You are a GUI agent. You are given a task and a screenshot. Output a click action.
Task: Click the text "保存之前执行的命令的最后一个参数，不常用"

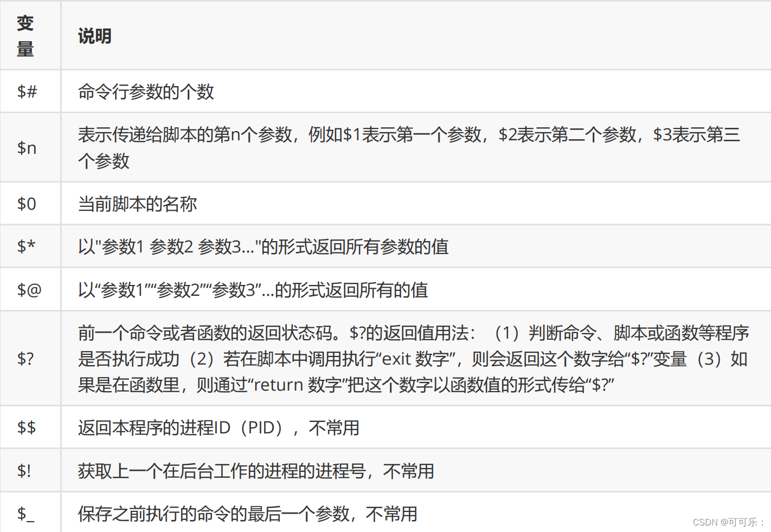click(247, 514)
